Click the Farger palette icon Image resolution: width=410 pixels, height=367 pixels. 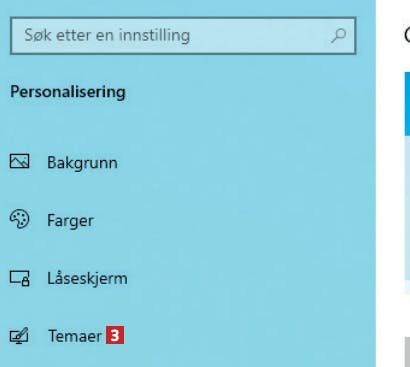click(x=19, y=219)
